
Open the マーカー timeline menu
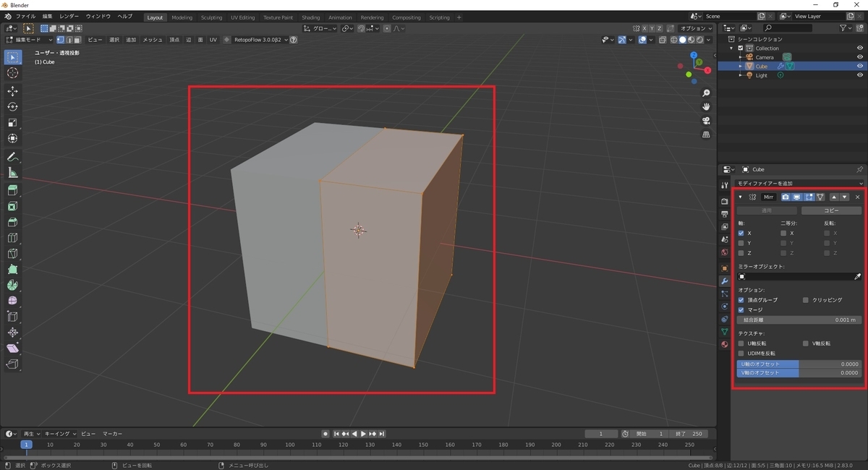point(112,434)
